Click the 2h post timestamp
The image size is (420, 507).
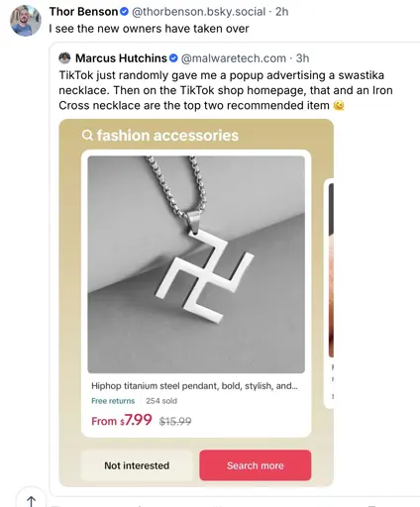[x=282, y=12]
